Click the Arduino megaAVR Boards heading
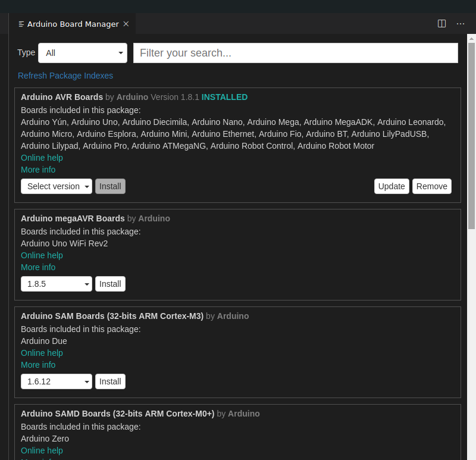The width and height of the screenshot is (476, 460). (x=73, y=218)
